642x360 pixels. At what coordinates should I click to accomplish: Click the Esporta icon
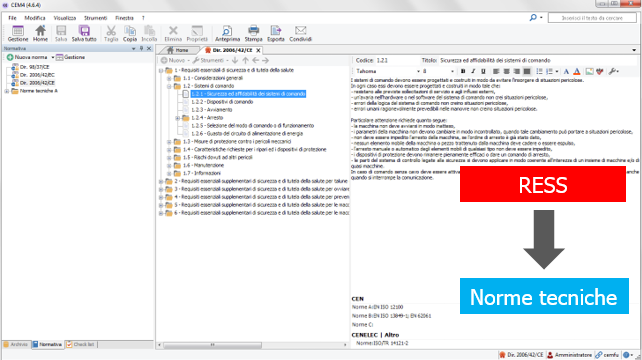276,34
